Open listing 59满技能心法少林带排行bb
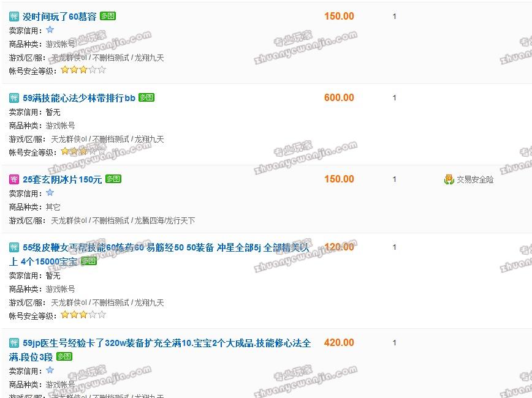 (x=79, y=98)
